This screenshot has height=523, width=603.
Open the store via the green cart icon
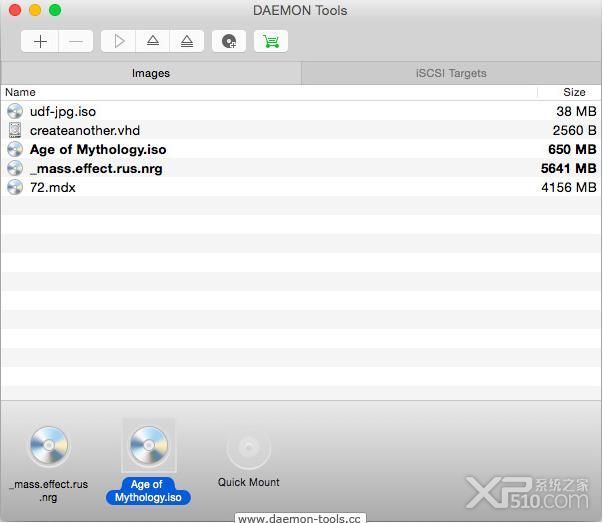pos(271,41)
